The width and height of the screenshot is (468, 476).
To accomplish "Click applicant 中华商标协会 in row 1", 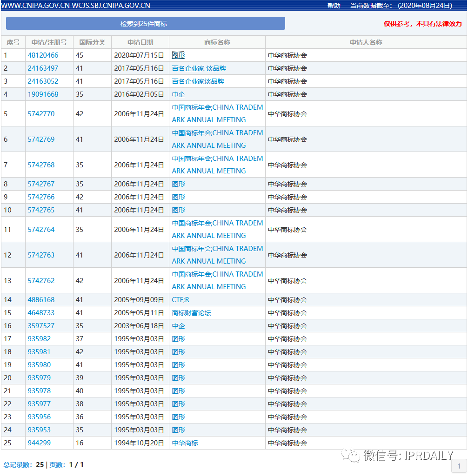I will point(287,56).
